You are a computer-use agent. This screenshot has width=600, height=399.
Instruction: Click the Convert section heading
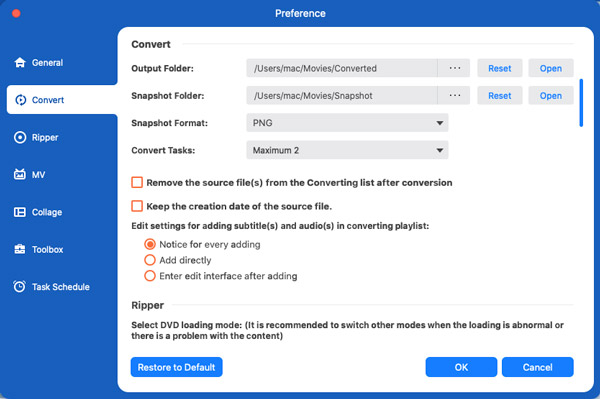151,44
